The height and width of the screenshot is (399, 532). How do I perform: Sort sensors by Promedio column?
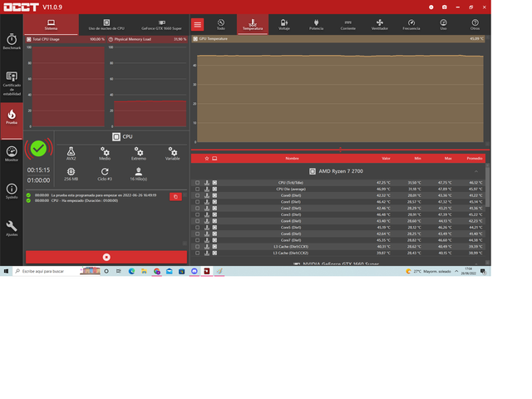point(475,159)
